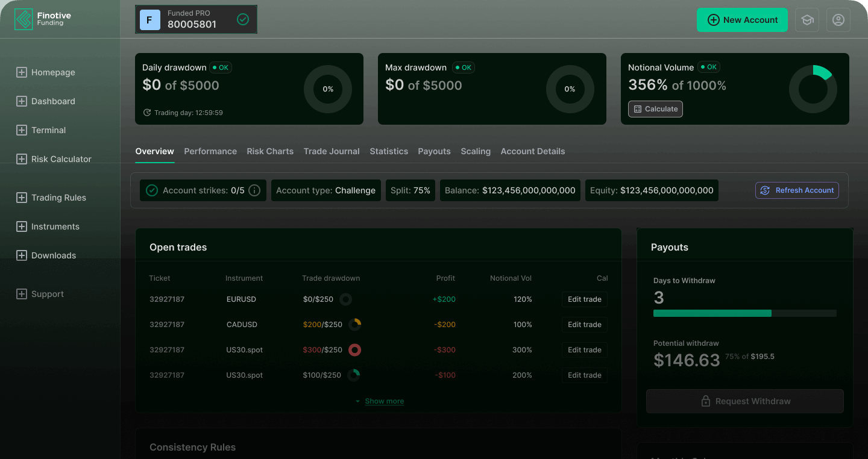Viewport: 868px width, 459px height.
Task: Click the Terminal sidebar plus icon
Action: 21,130
